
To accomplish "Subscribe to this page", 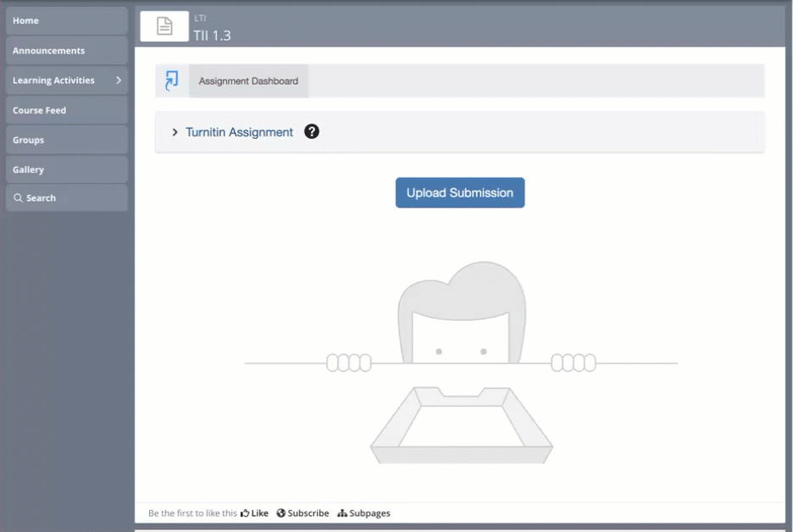I will pyautogui.click(x=302, y=513).
